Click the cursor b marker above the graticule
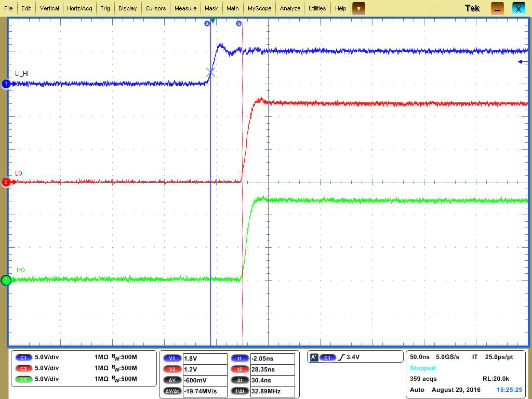Screen dimensions: 532x399 click(x=238, y=23)
